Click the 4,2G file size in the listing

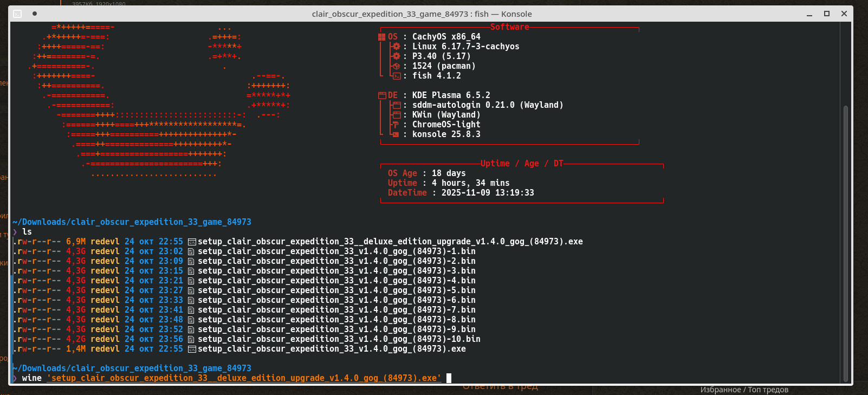pyautogui.click(x=76, y=339)
